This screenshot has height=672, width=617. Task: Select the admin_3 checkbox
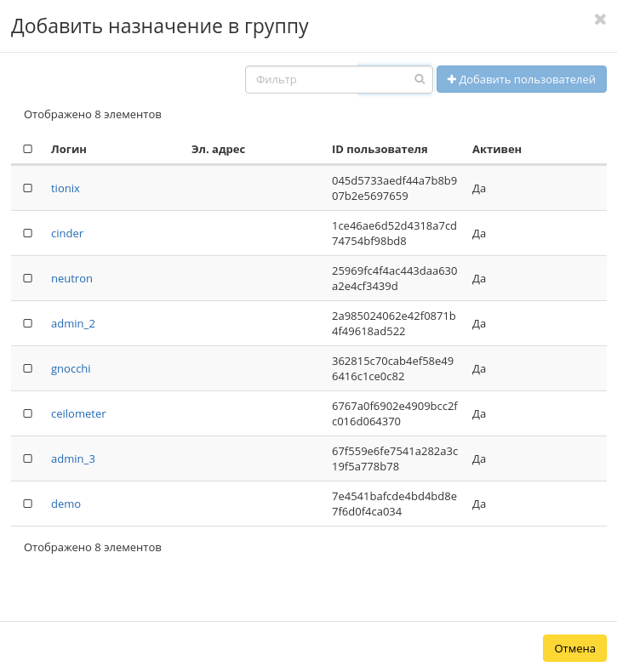tap(28, 458)
